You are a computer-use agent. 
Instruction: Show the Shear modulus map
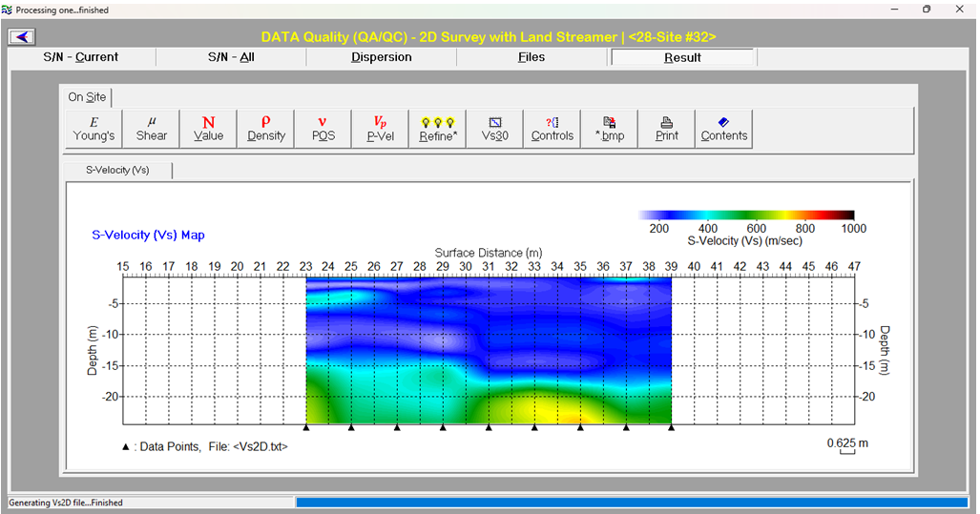pos(151,129)
